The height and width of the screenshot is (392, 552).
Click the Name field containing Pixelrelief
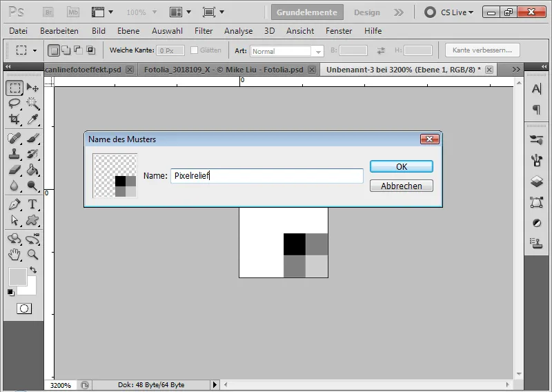(267, 176)
